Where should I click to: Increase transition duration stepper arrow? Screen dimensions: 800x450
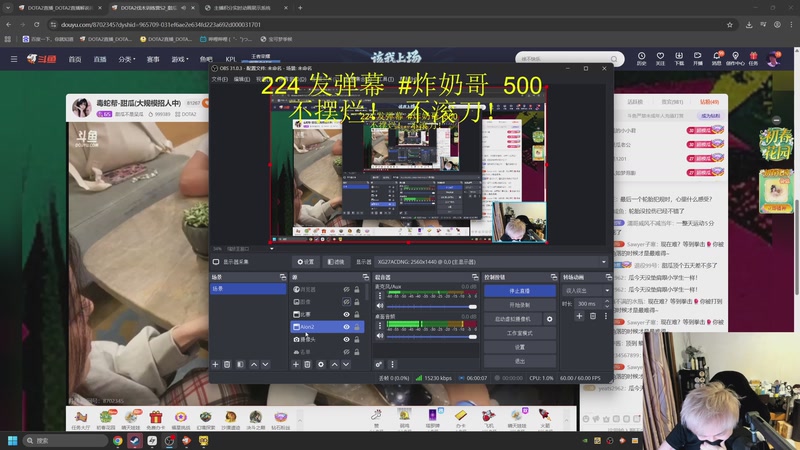pyautogui.click(x=607, y=301)
